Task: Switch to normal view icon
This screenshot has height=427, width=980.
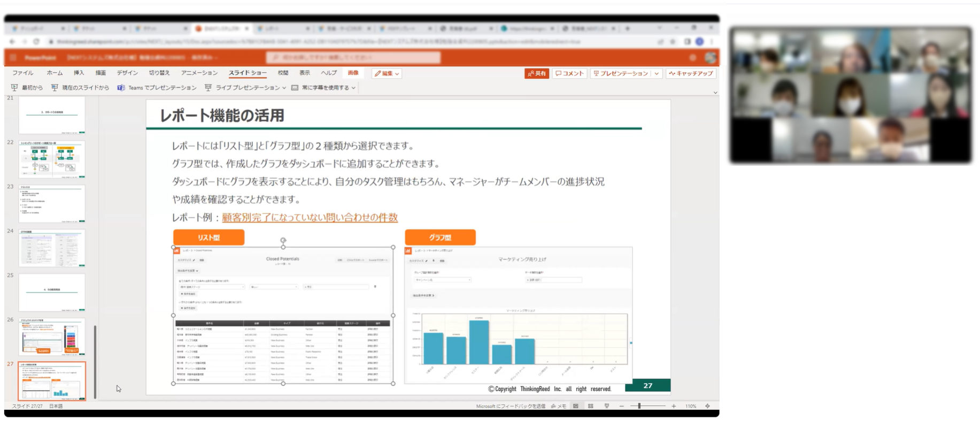Action: click(576, 406)
